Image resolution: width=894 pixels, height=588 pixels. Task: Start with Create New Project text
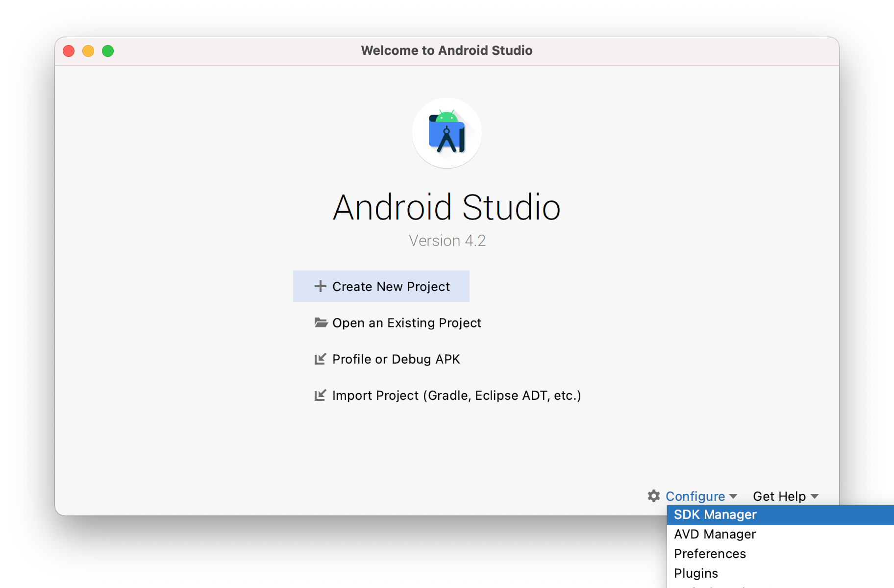[x=391, y=287]
